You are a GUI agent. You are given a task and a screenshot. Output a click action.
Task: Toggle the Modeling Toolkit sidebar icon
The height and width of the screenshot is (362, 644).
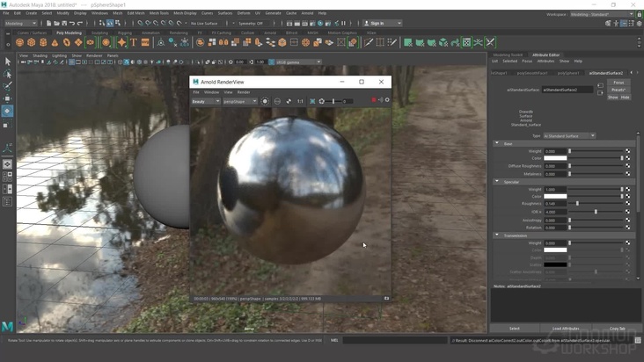pyautogui.click(x=608, y=24)
